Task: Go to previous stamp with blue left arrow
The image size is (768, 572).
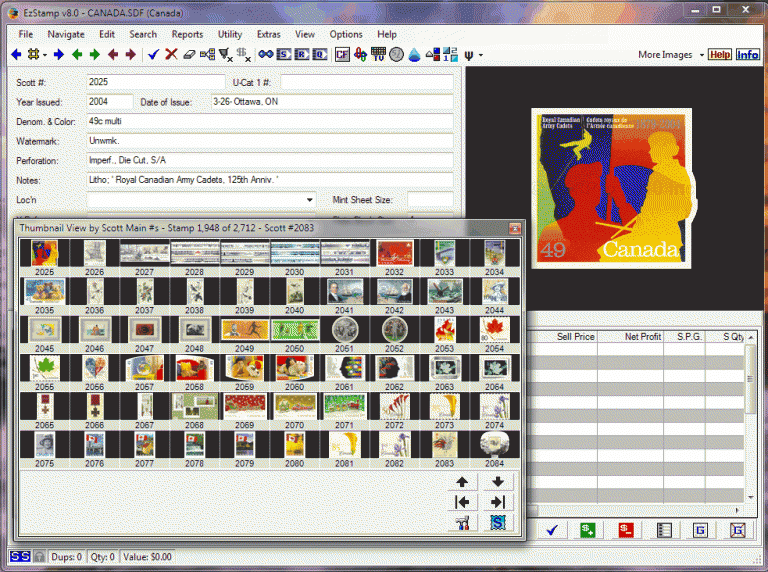Action: tap(16, 54)
